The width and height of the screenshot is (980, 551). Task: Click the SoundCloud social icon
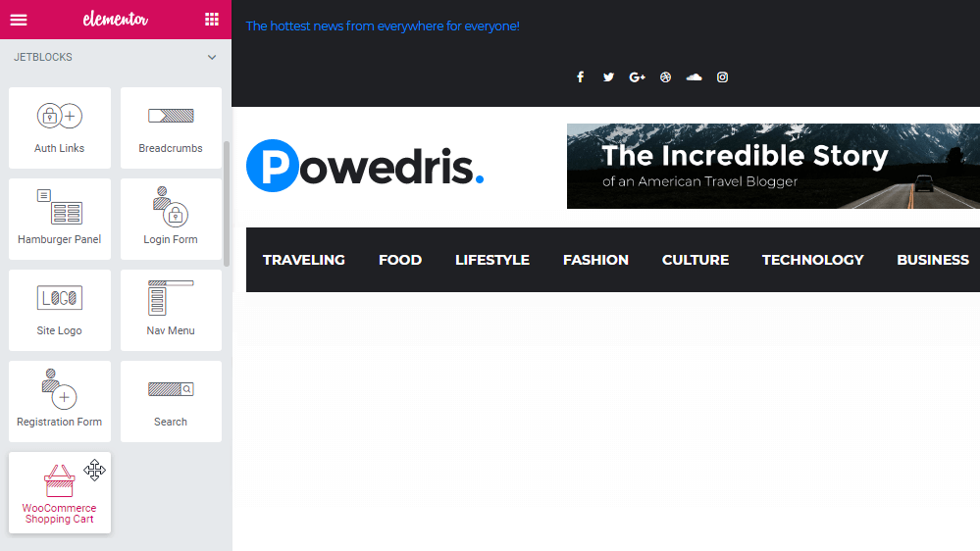pos(694,76)
